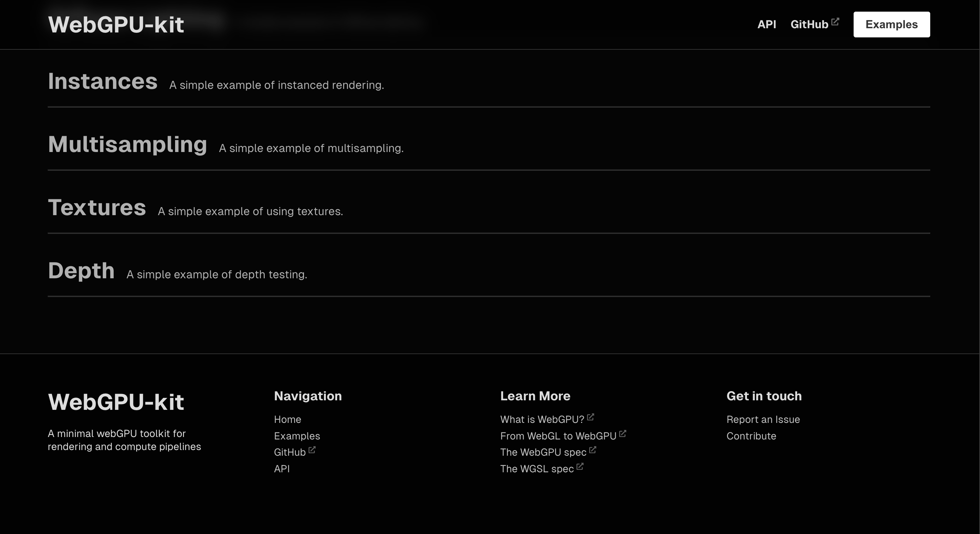980x534 pixels.
Task: Click 'A simple example of depth testing.' text
Action: tap(217, 274)
